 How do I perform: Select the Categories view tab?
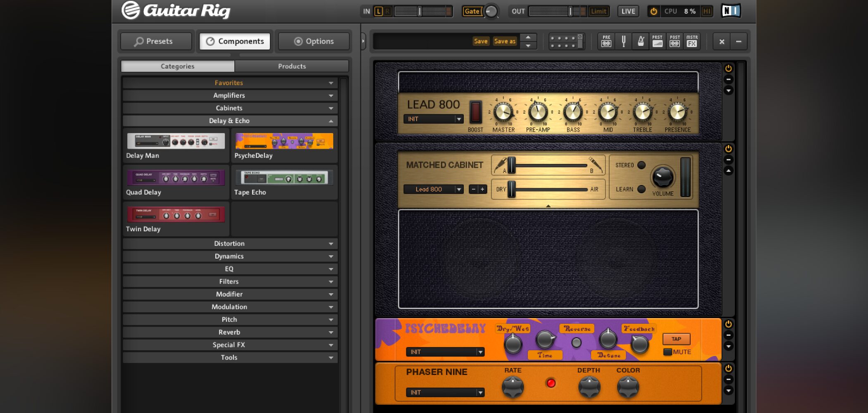[x=178, y=66]
